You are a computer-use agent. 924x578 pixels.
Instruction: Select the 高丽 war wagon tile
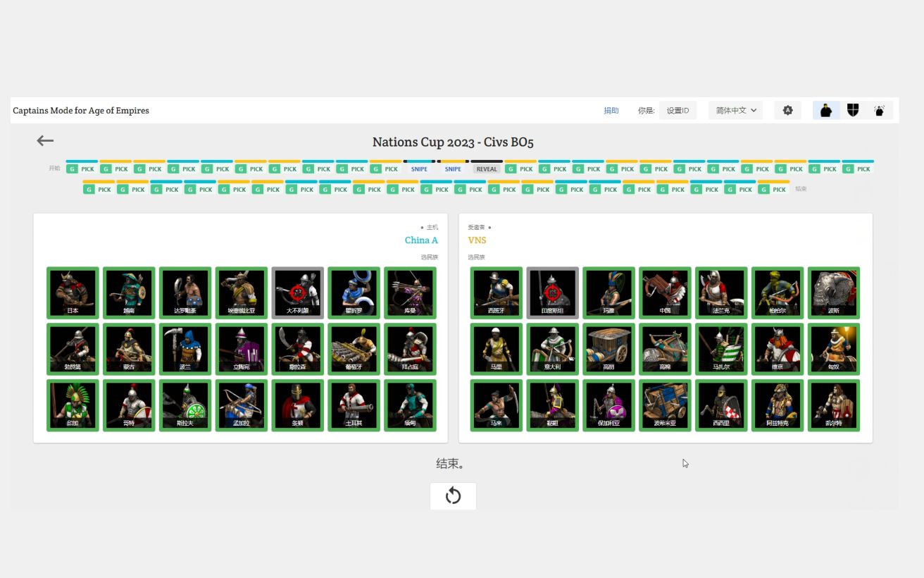point(609,349)
